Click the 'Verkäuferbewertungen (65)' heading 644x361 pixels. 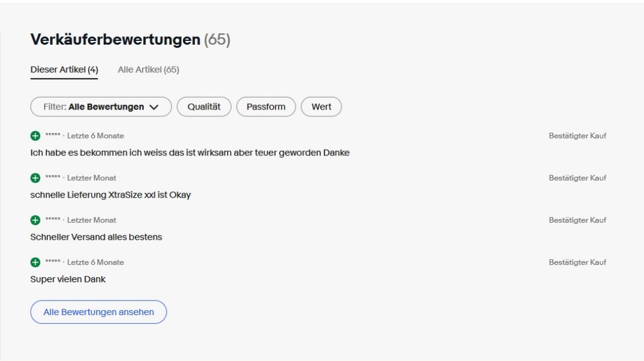(x=130, y=40)
